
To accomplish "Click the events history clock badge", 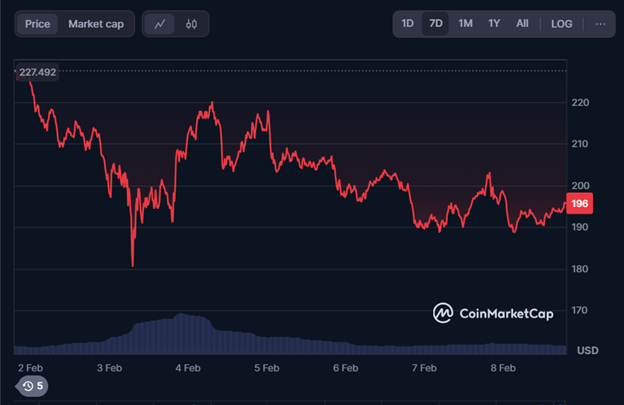I will pyautogui.click(x=34, y=385).
